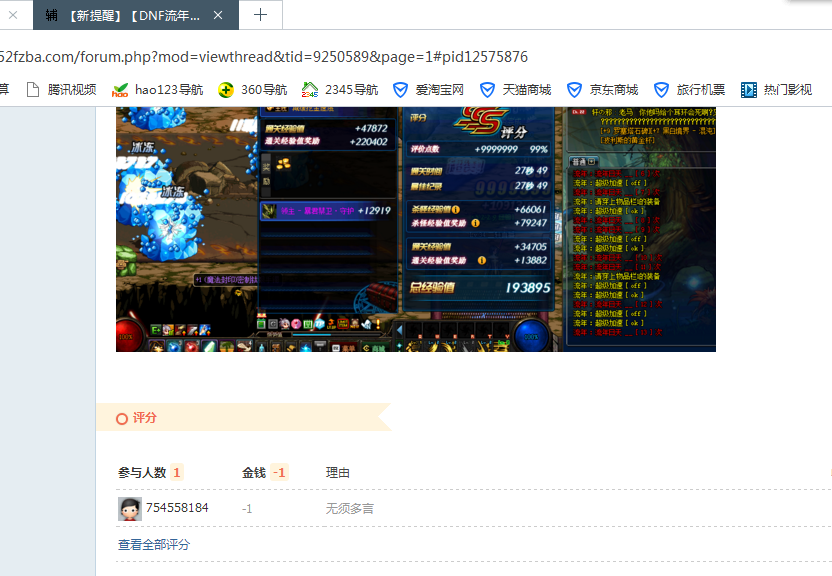
Task: Click the film icon beside 热门影视
Action: [749, 90]
